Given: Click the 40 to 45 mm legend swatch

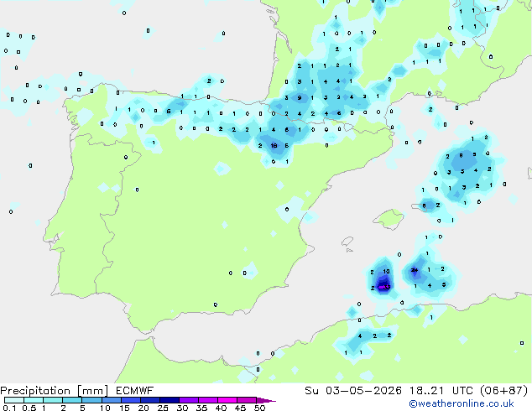Looking at the screenshot, I should (227, 400).
